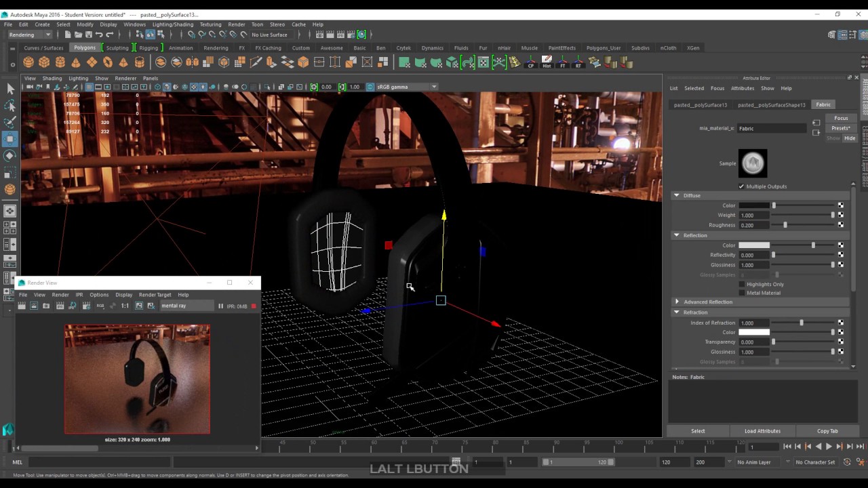The width and height of the screenshot is (868, 488).
Task: Select the pasted__polySurfaceShape13 tab
Action: click(772, 105)
